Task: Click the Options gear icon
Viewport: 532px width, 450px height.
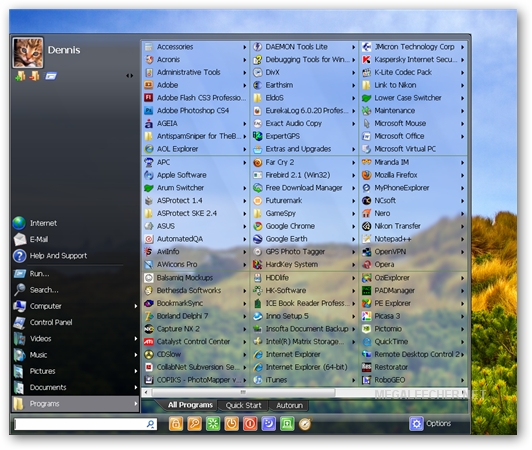Action: click(416, 424)
